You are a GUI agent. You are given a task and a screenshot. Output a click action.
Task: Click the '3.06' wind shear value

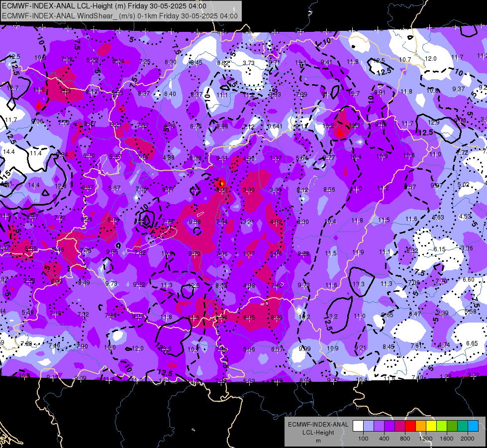click(x=276, y=190)
